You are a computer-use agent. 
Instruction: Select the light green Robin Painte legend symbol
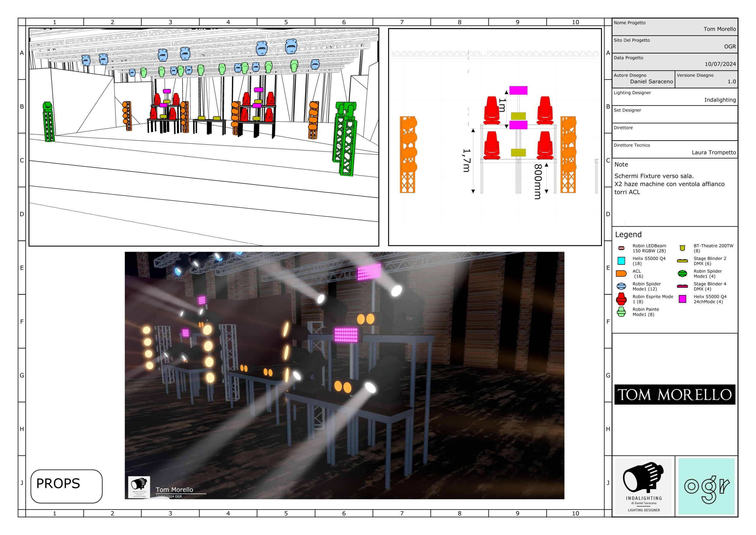(621, 312)
